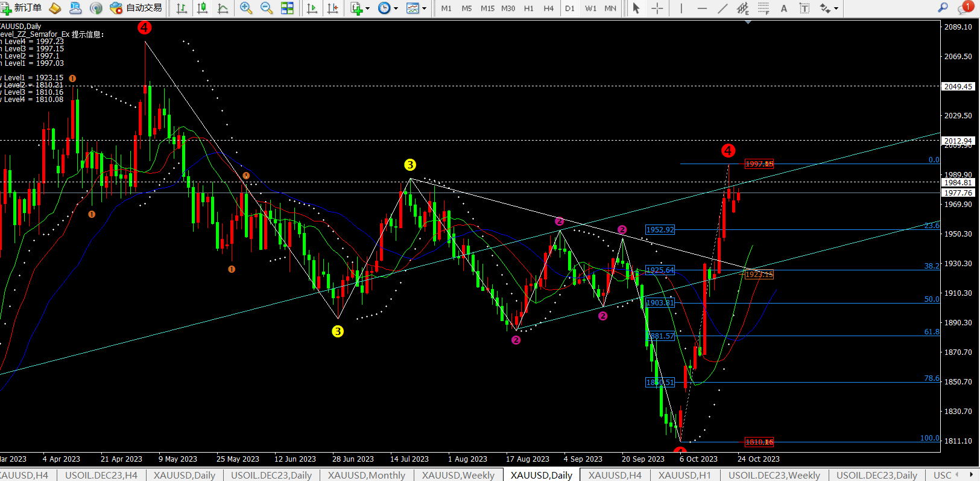Click the 1881.57 price label on chart
Viewport: 980px width, 481px height.
coord(660,336)
